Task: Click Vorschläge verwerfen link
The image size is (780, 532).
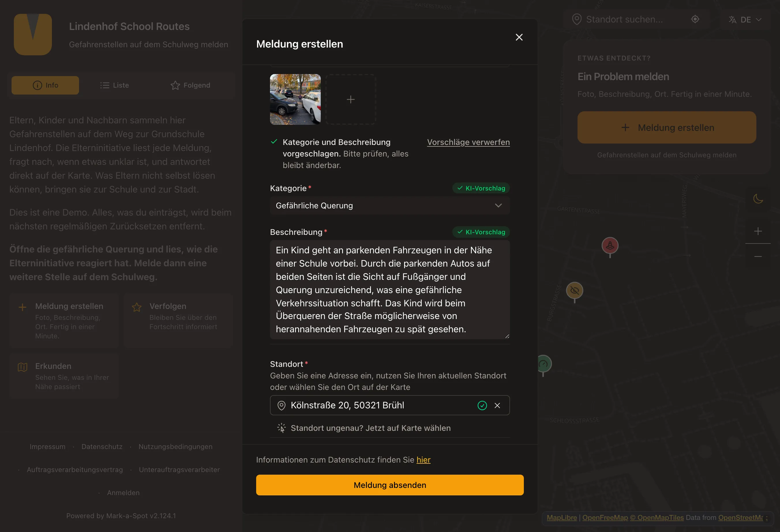Action: pyautogui.click(x=468, y=142)
